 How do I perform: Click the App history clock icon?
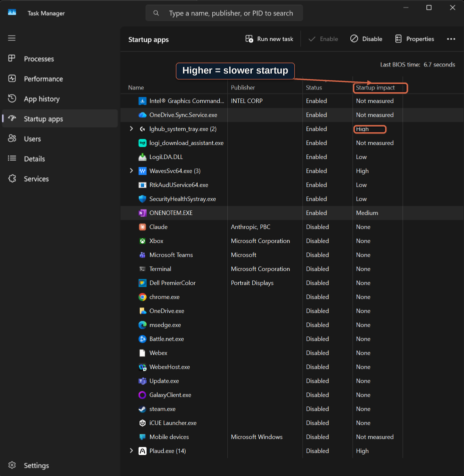(12, 98)
